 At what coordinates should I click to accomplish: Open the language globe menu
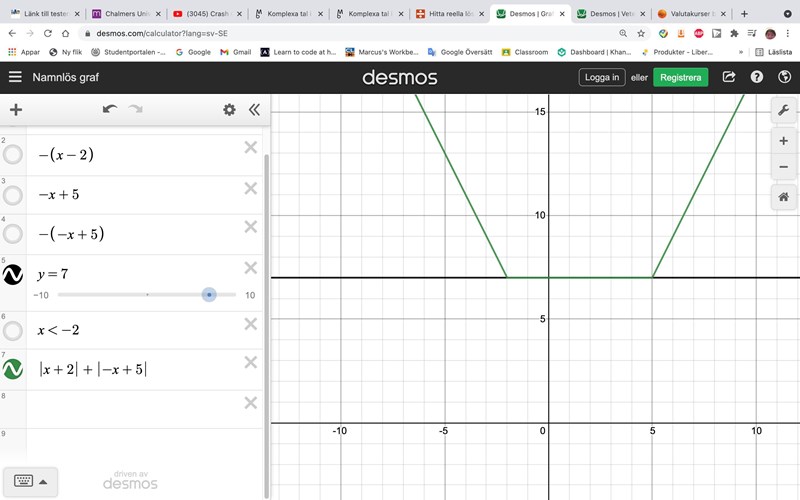click(784, 77)
